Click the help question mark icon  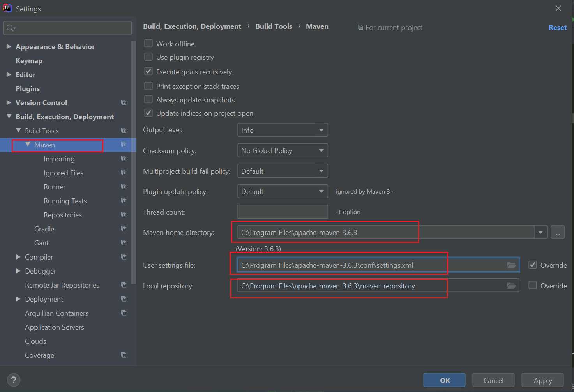[14, 380]
